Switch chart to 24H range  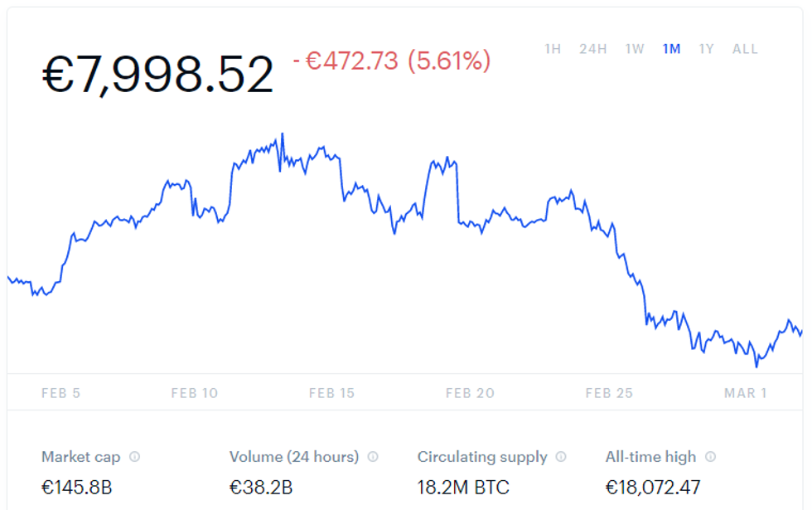point(593,49)
